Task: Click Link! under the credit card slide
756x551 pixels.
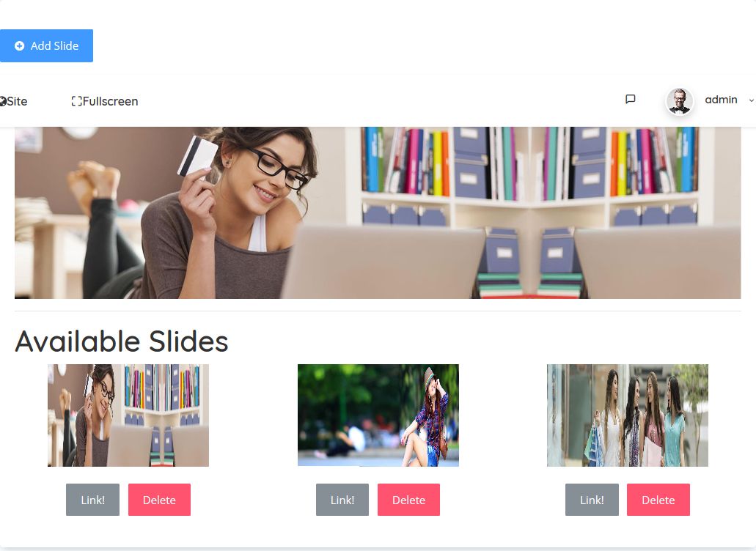Action: coord(92,500)
